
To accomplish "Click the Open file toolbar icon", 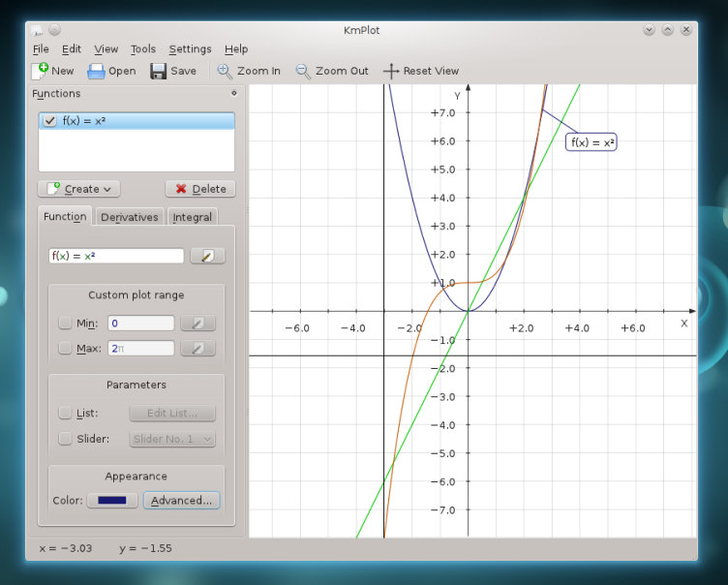I will coord(96,71).
